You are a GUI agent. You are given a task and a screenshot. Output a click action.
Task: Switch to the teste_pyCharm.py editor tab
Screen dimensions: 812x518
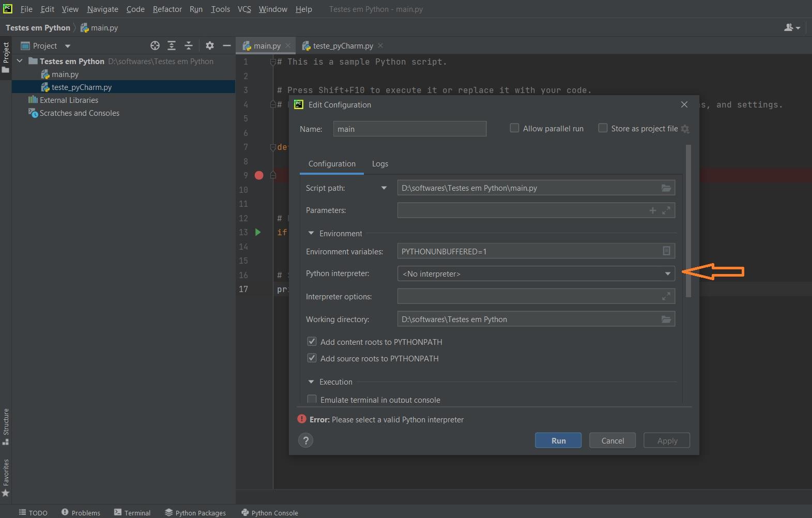tap(343, 45)
